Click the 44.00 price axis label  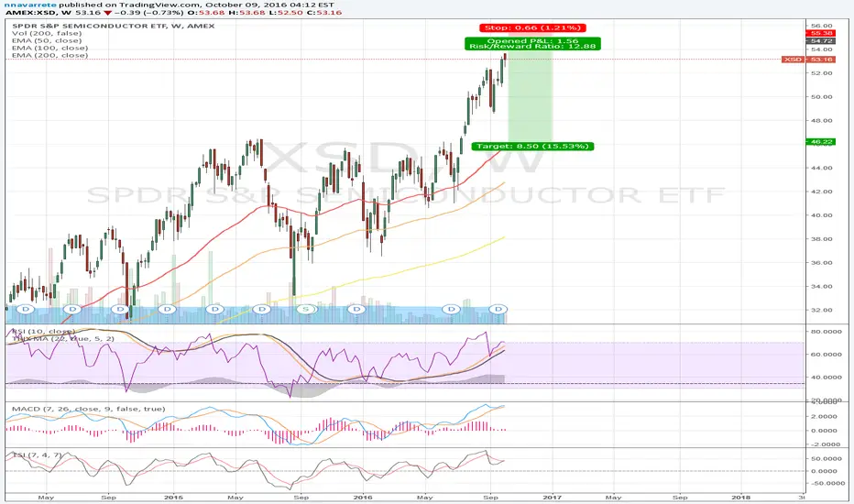(821, 168)
